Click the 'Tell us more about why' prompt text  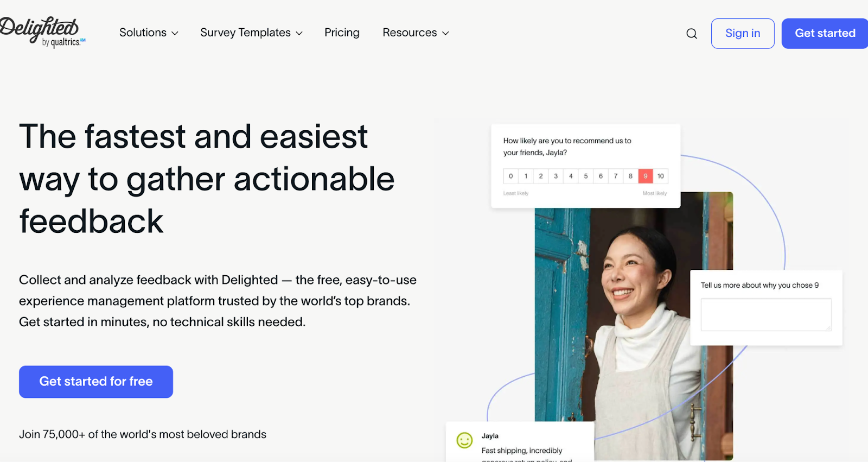[x=759, y=285]
